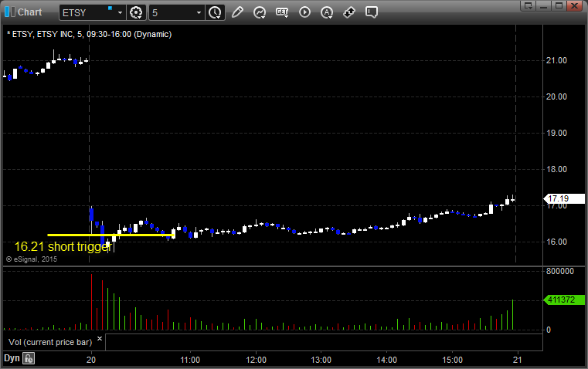Click inside the ETSY symbol input field
Screen dimensions: 588x369
[85, 12]
